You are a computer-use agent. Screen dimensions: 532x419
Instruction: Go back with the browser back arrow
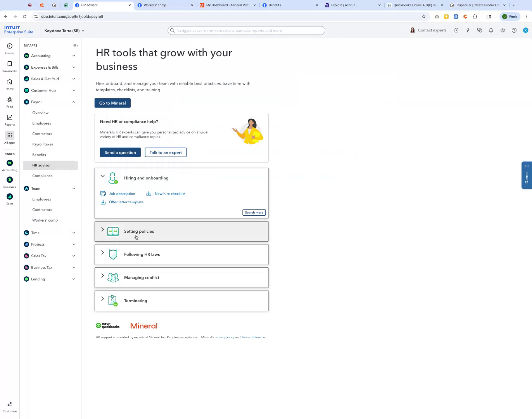[x=6, y=17]
